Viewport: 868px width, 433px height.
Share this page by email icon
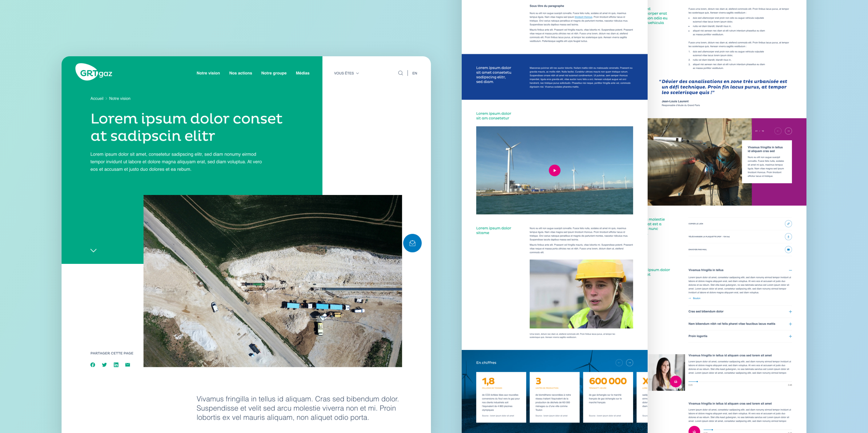click(127, 365)
